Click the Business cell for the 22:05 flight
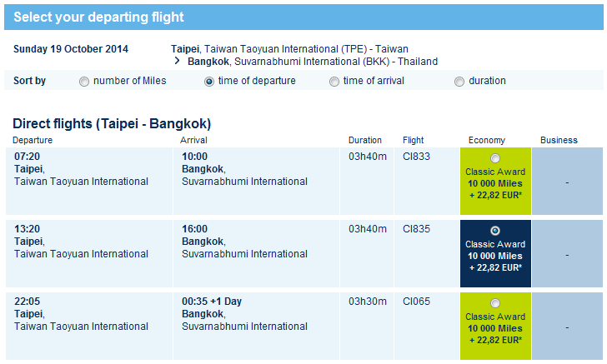 click(x=567, y=327)
